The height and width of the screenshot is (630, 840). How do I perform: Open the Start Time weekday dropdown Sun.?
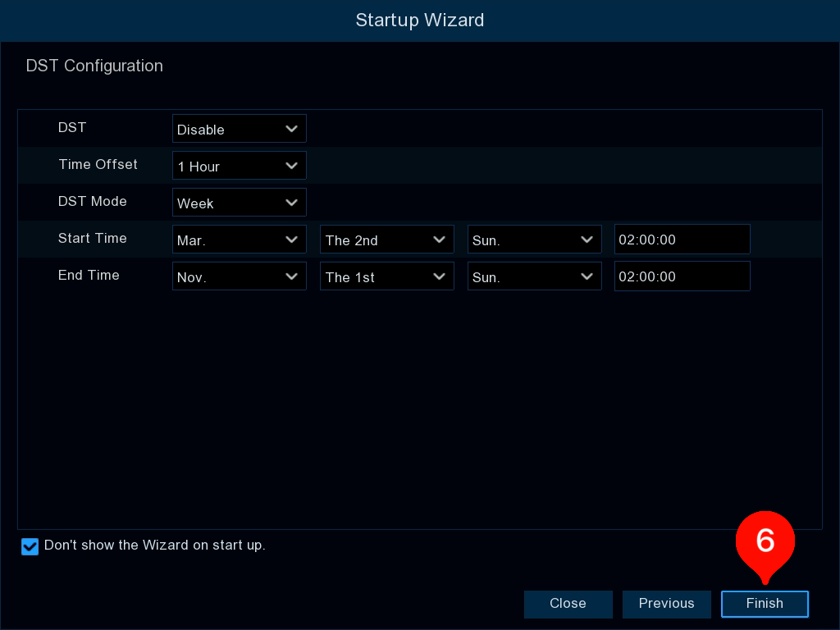coord(534,240)
